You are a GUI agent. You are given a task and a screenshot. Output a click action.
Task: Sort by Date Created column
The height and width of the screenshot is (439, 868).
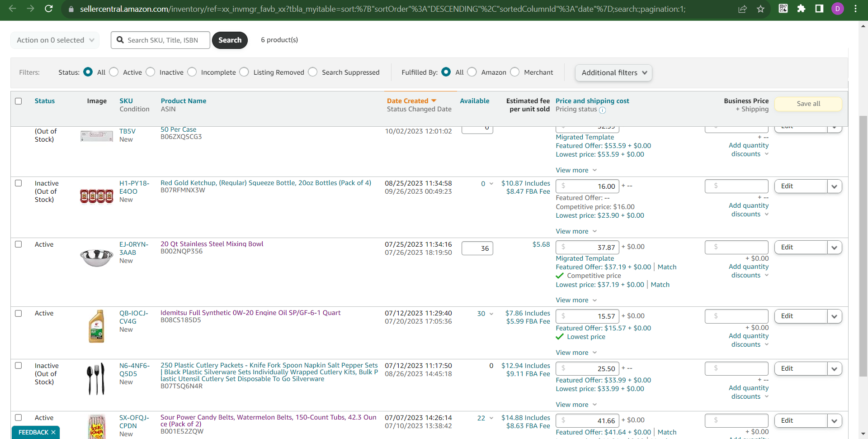tap(411, 101)
